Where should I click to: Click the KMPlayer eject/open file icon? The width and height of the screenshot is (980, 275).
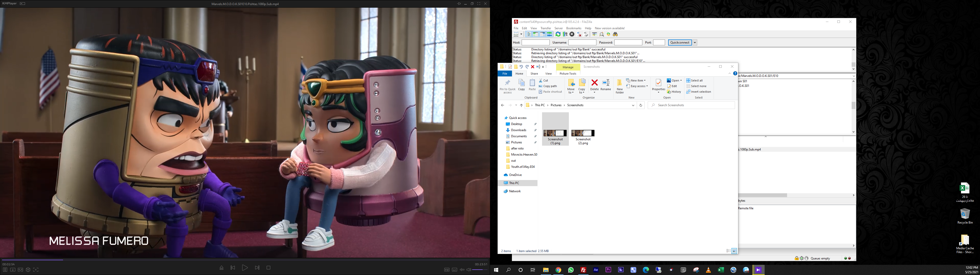click(x=222, y=268)
